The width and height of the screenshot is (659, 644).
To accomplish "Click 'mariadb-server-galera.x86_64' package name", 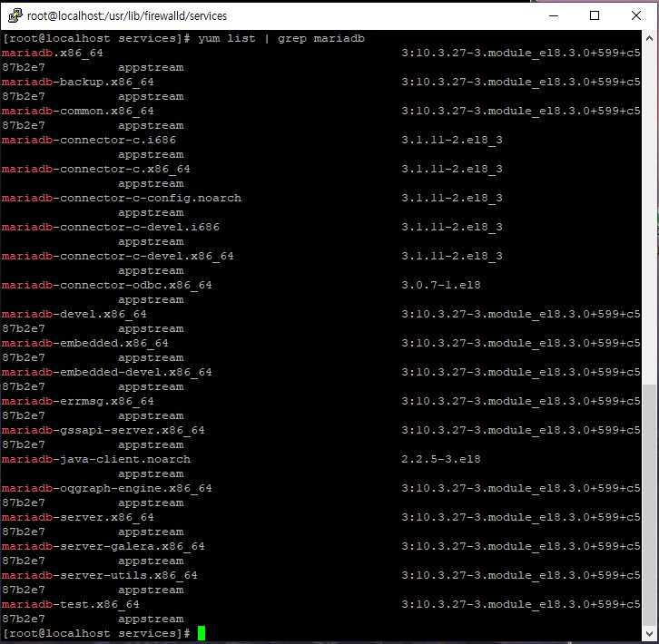I will [x=103, y=546].
